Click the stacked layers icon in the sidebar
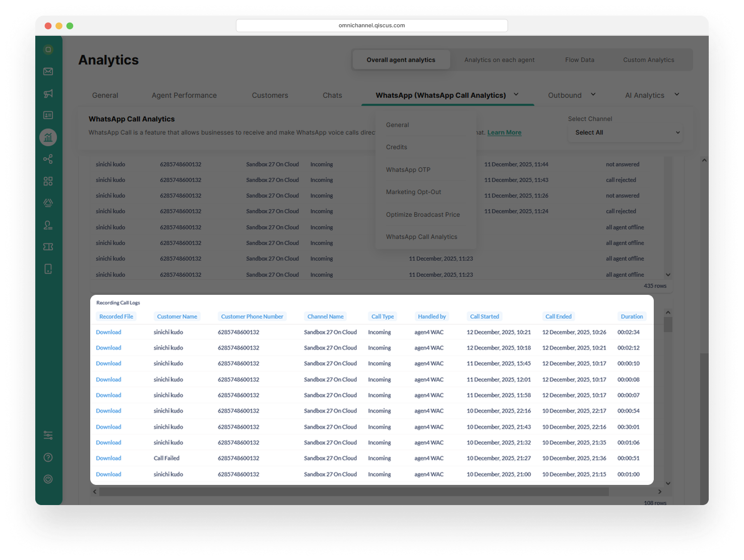Screen dimensions: 744x560 [48, 203]
